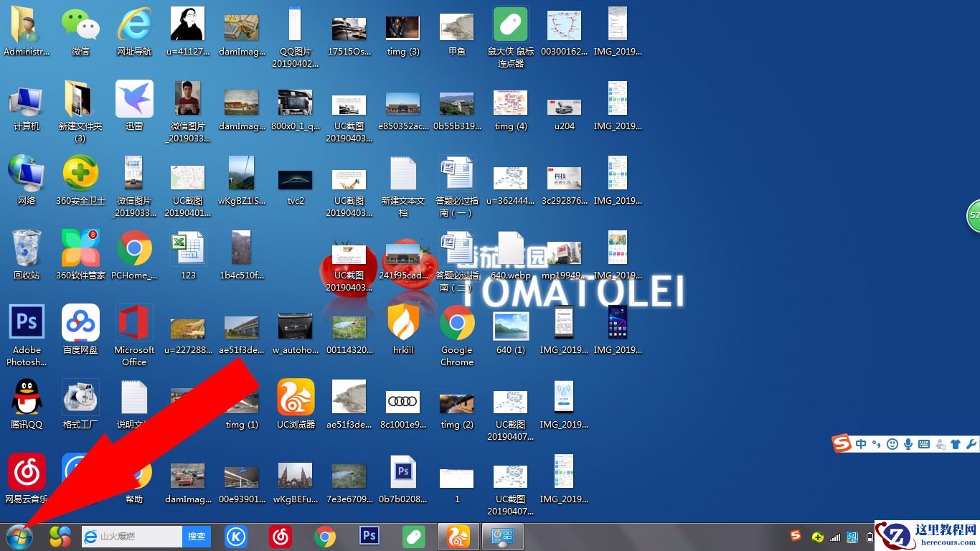The width and height of the screenshot is (980, 551).
Task: Expand the 360 floating acceleration ball
Action: click(x=976, y=215)
